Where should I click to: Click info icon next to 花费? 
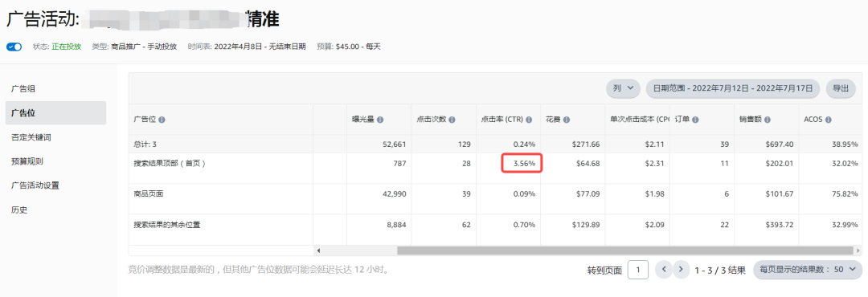point(567,120)
